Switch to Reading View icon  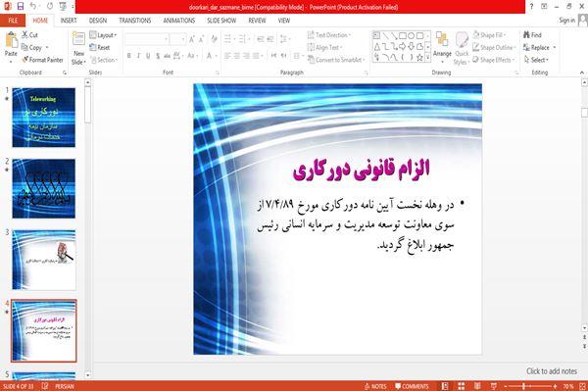click(477, 386)
